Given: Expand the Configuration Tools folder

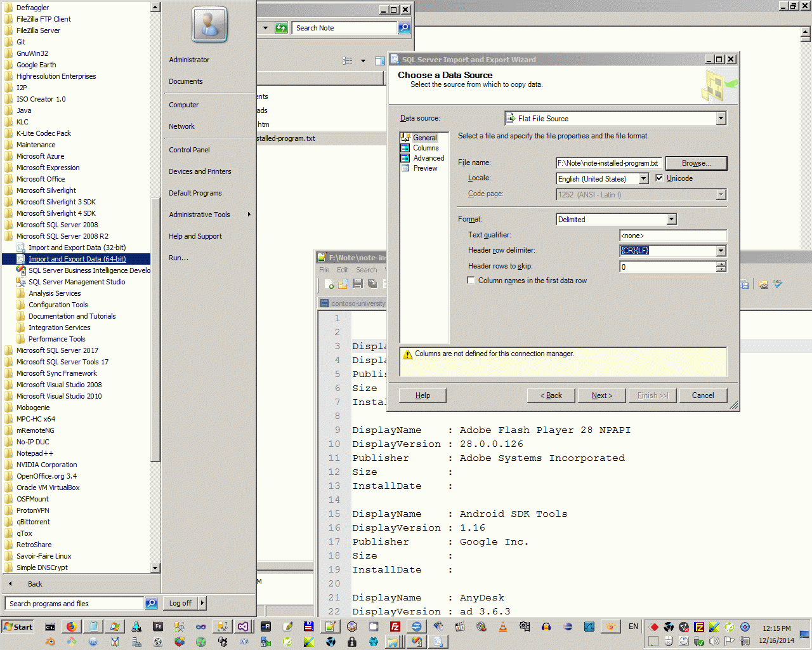Looking at the screenshot, I should coord(58,305).
